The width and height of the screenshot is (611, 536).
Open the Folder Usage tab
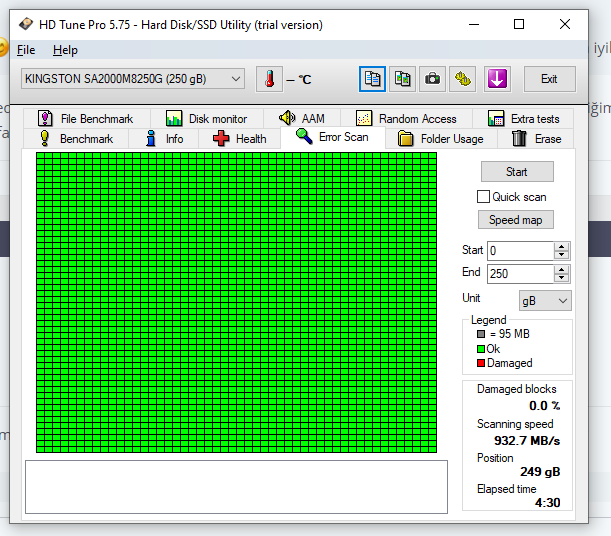click(441, 139)
